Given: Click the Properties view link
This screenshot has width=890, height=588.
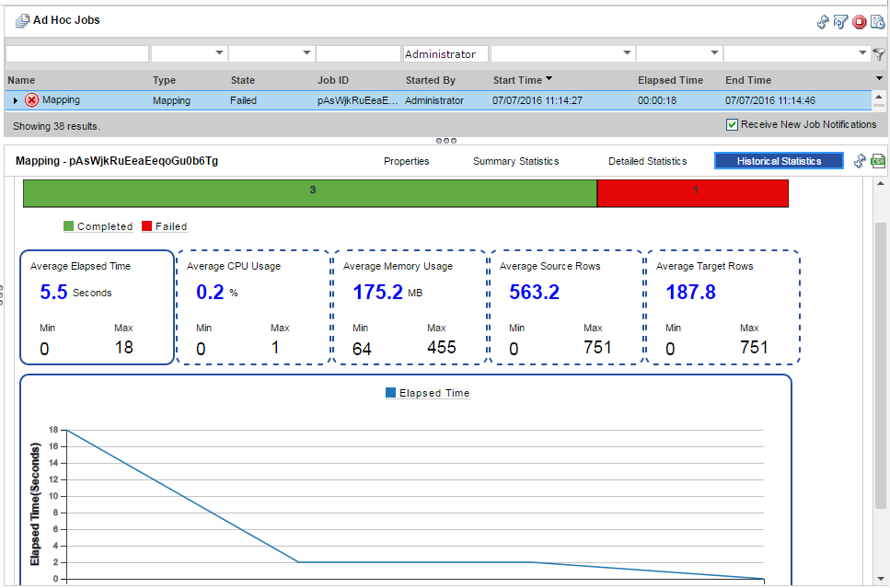Looking at the screenshot, I should (406, 161).
